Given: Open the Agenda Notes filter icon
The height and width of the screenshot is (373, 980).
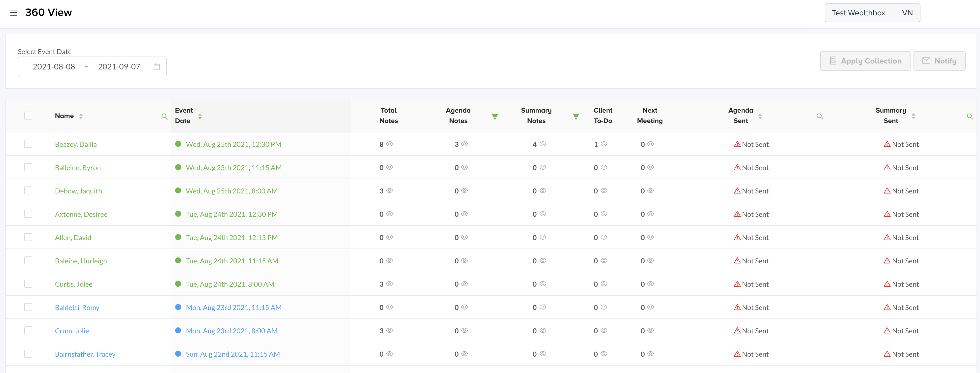Looking at the screenshot, I should click(494, 116).
